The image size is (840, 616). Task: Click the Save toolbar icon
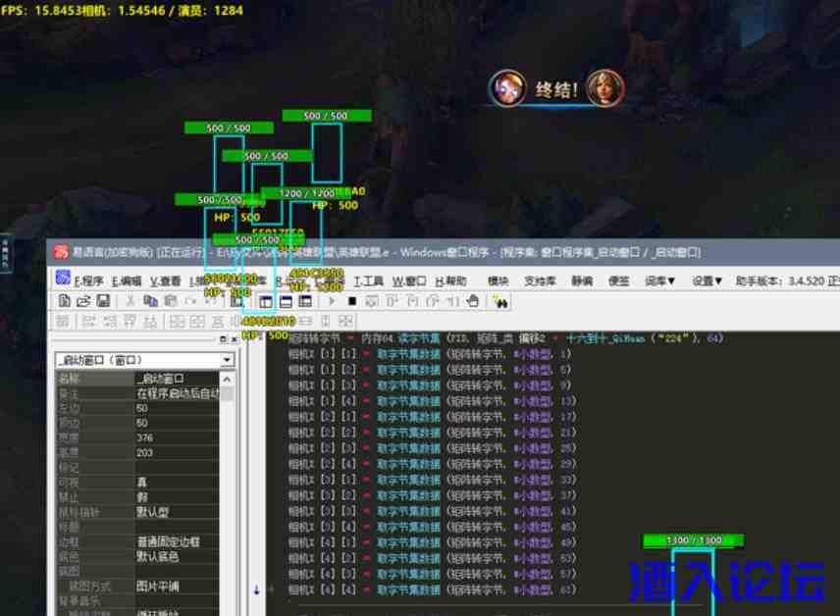click(104, 301)
